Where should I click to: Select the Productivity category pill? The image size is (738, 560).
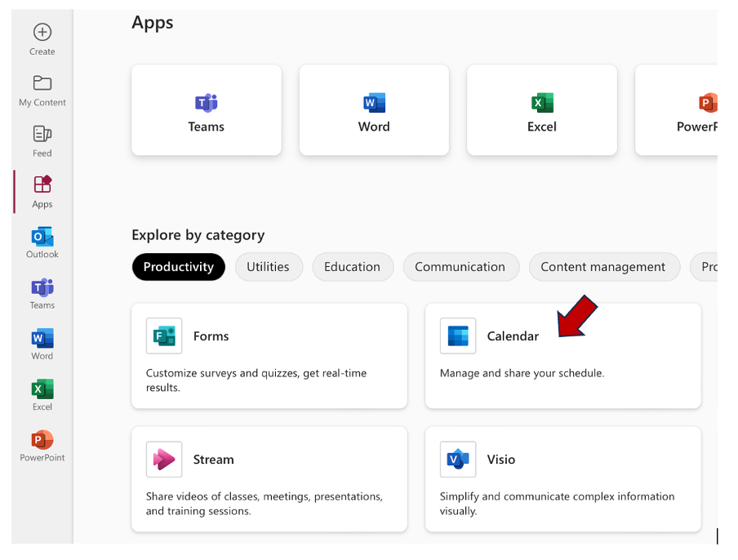click(179, 267)
